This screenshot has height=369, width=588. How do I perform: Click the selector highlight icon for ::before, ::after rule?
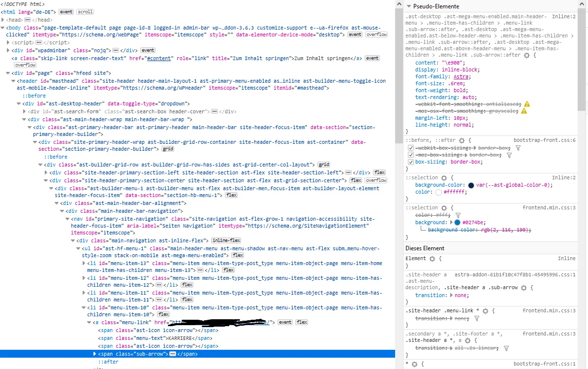(462, 140)
